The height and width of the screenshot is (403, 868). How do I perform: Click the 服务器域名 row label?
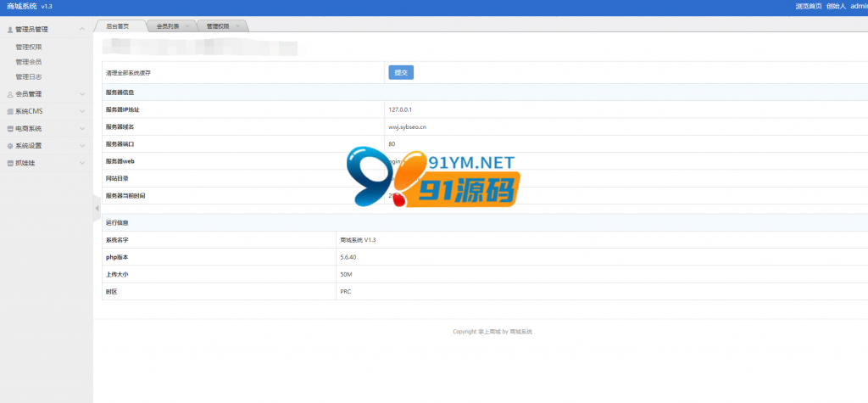(x=120, y=127)
